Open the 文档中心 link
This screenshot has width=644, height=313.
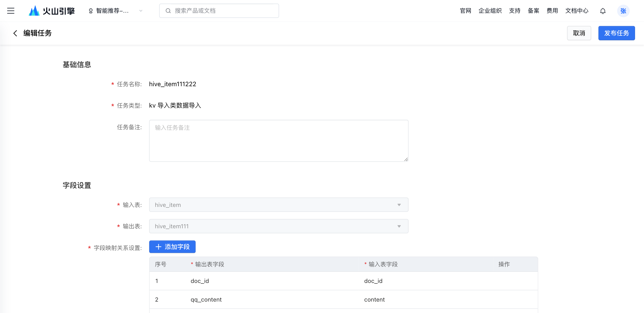[x=577, y=11]
